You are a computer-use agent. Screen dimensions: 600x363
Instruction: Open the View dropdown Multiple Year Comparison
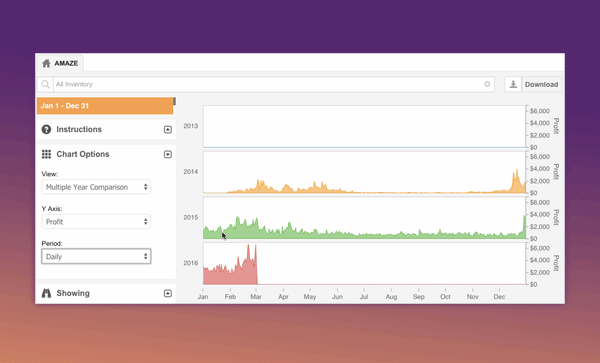coord(96,187)
